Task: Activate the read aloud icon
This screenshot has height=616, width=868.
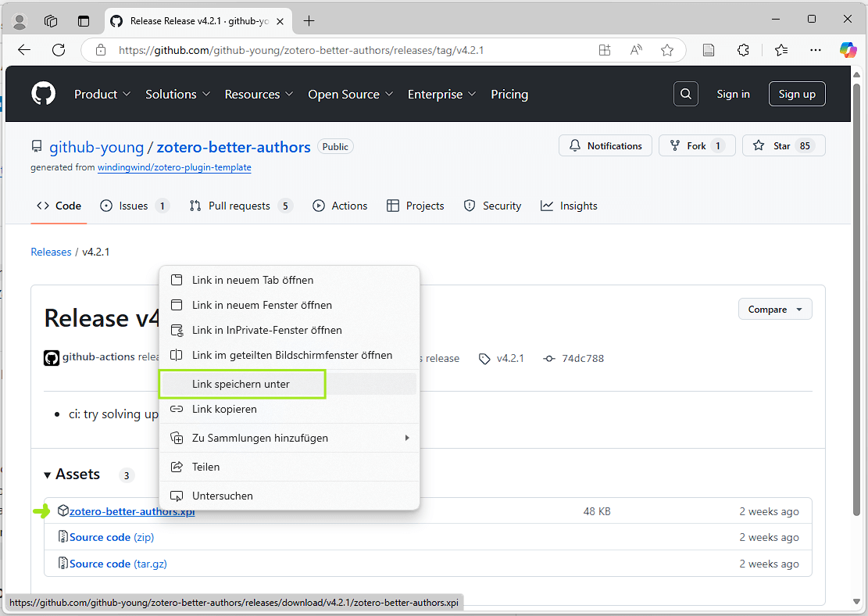Action: (x=635, y=49)
